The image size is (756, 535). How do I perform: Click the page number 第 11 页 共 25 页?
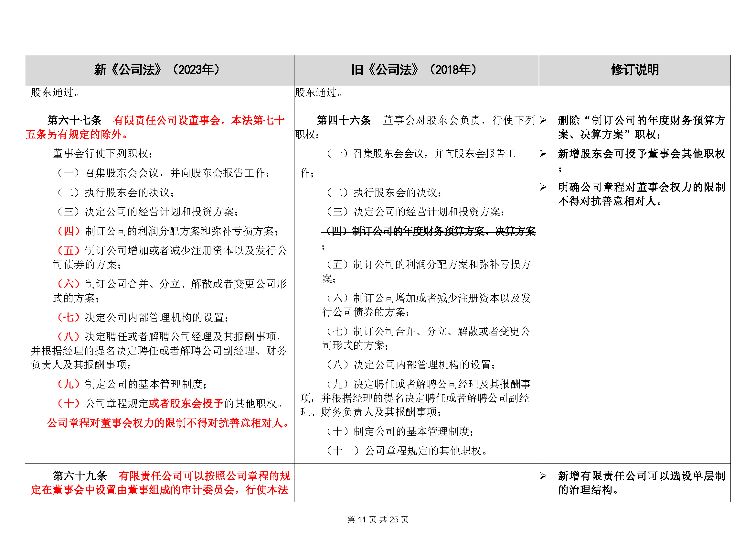[378, 519]
